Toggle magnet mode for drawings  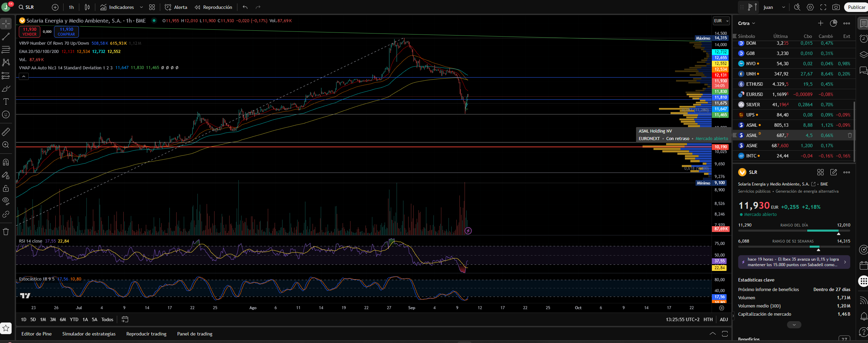(x=6, y=162)
